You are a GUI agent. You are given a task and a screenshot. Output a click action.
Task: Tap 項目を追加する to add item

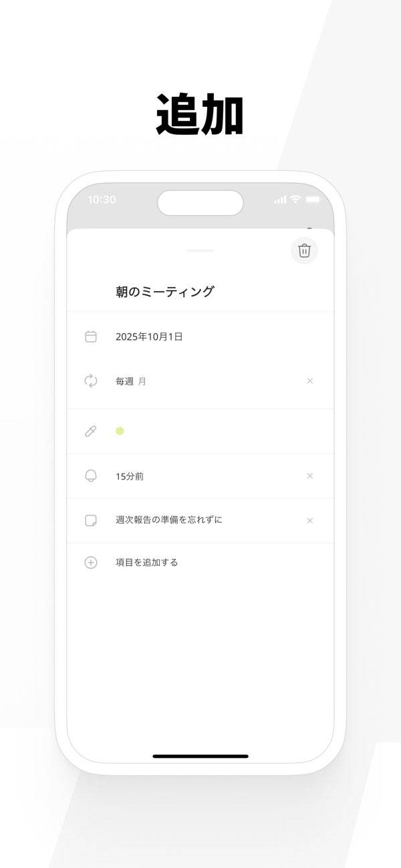(x=146, y=562)
